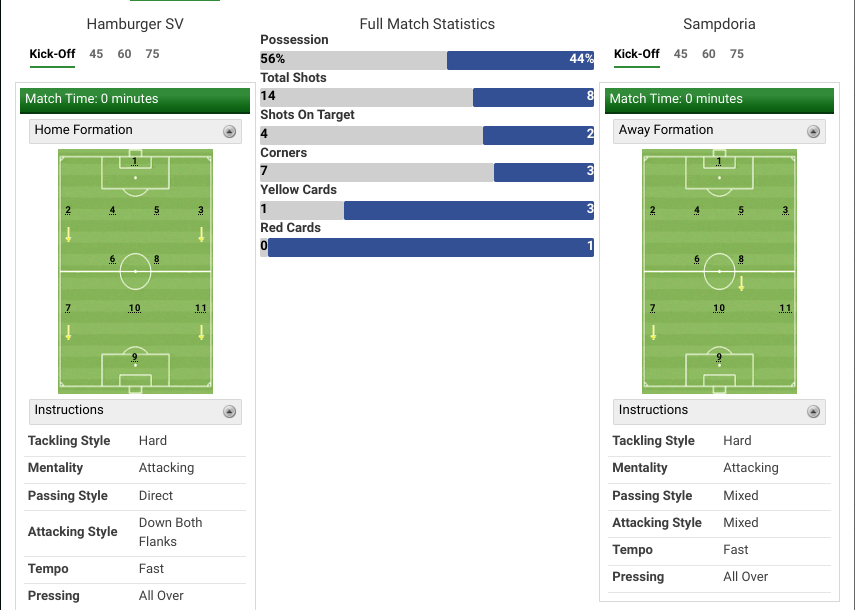
Task: Select player 8 on Sampdoria pitch
Action: point(741,259)
